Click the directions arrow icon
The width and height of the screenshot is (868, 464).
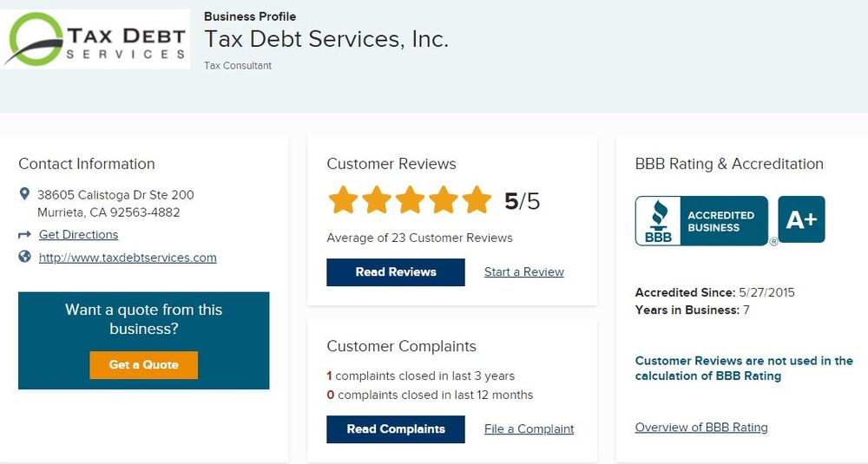pos(24,235)
